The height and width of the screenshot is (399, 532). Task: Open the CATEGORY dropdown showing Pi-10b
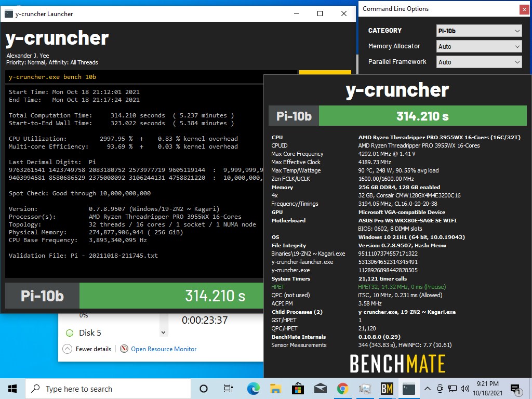(x=478, y=31)
